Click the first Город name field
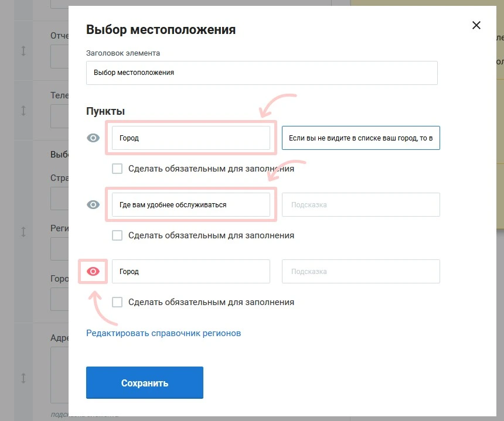The width and height of the screenshot is (504, 421). point(190,138)
